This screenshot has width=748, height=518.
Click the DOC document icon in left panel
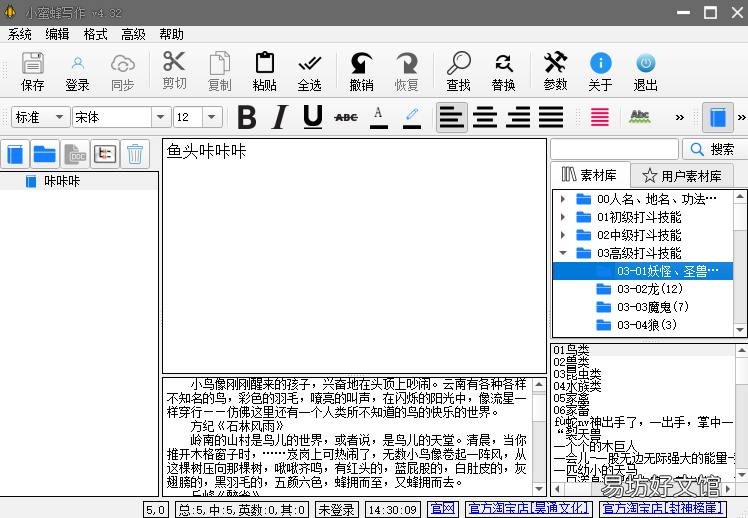click(75, 154)
